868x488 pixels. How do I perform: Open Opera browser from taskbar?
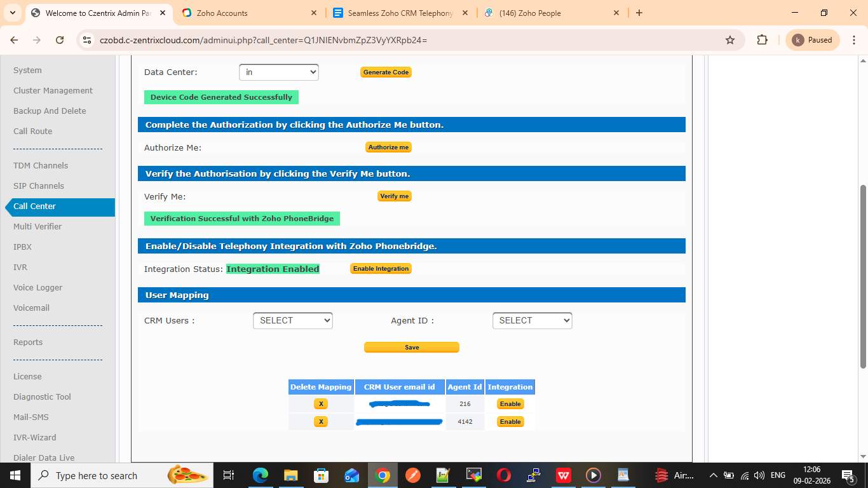503,475
